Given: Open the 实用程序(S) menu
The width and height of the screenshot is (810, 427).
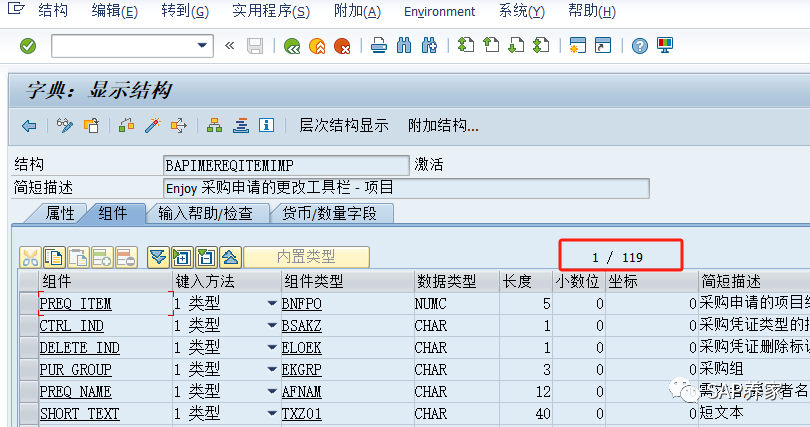Looking at the screenshot, I should (x=271, y=11).
